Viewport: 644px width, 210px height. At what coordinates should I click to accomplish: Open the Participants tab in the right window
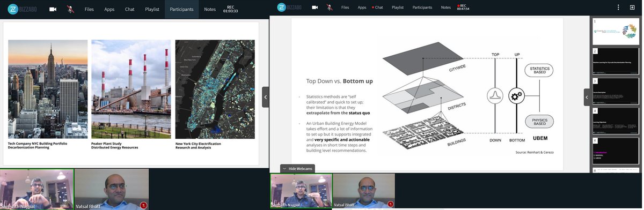point(422,7)
